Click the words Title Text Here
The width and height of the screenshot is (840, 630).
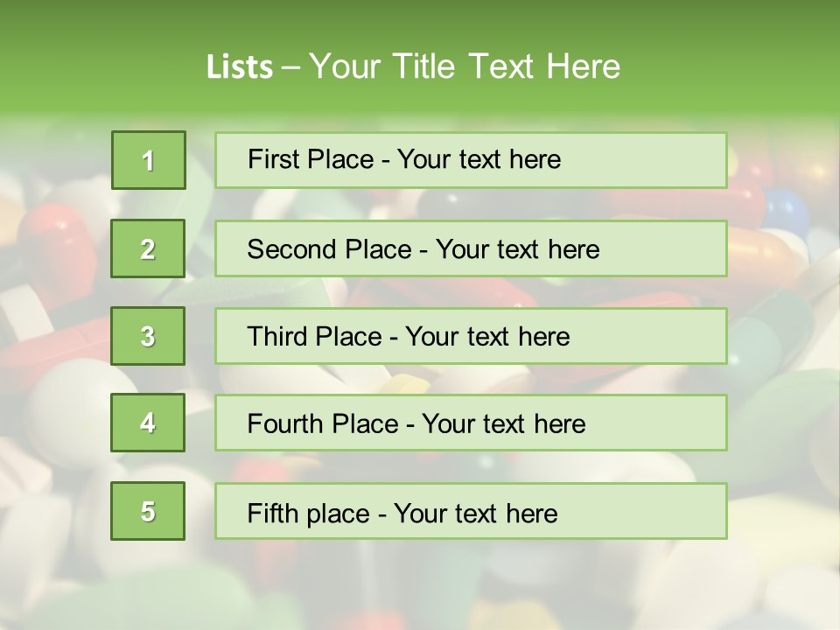(507, 66)
